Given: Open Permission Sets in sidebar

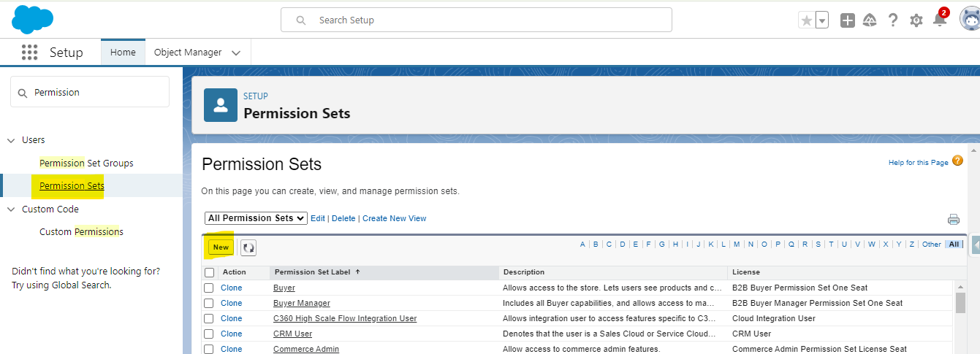Looking at the screenshot, I should tap(72, 185).
